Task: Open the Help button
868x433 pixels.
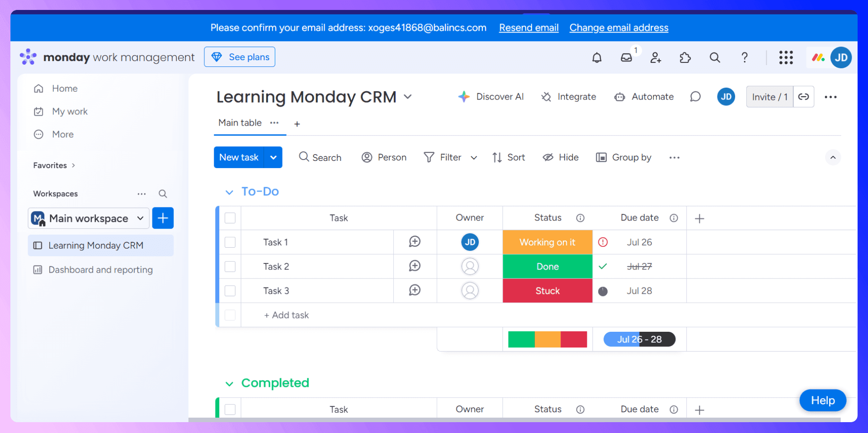Action: pos(823,400)
